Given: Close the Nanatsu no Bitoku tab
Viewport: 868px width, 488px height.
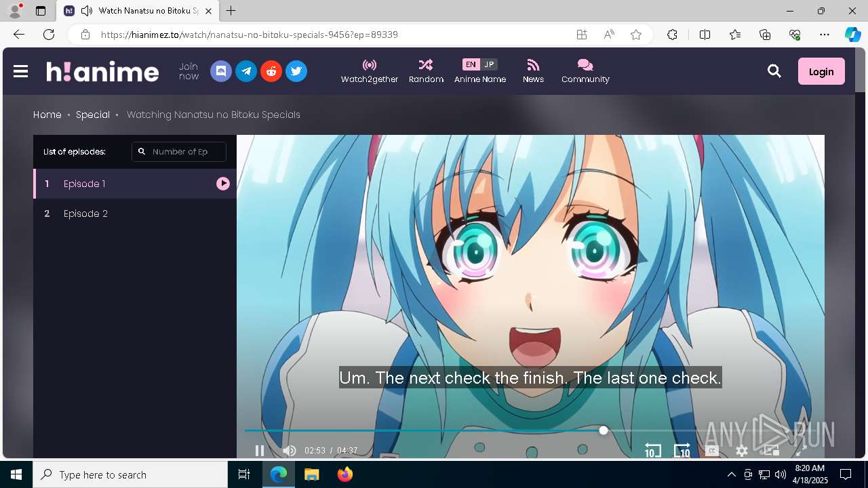Looking at the screenshot, I should 208,11.
